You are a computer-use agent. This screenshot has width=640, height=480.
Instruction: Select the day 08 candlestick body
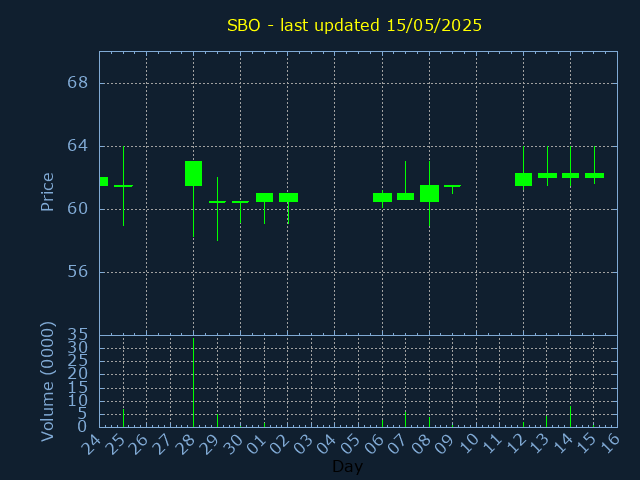(x=429, y=193)
